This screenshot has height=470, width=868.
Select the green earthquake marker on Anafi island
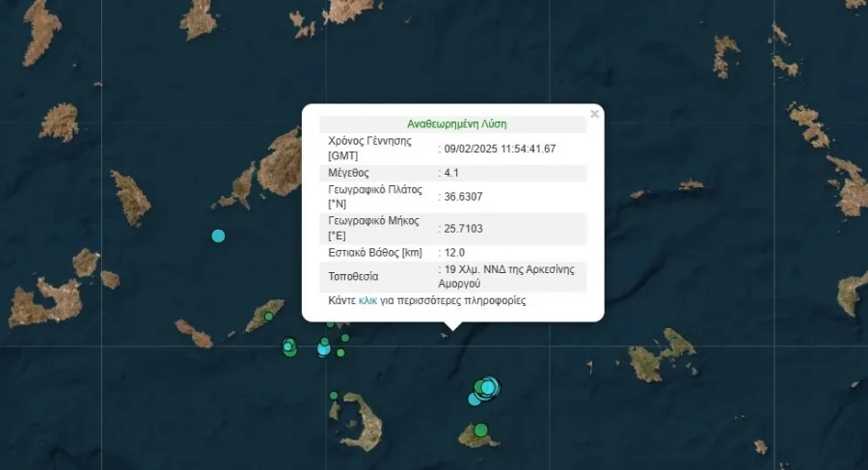481,430
